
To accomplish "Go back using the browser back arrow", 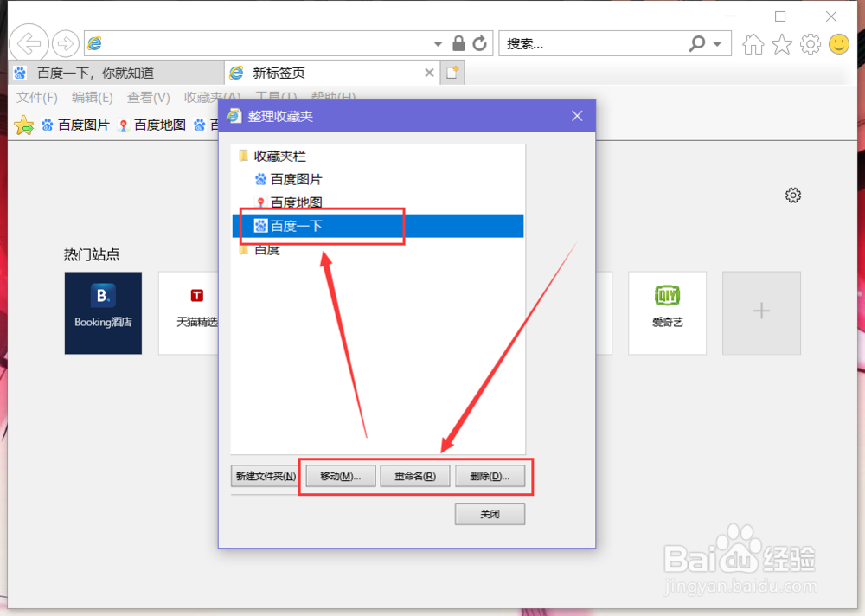I will (29, 43).
